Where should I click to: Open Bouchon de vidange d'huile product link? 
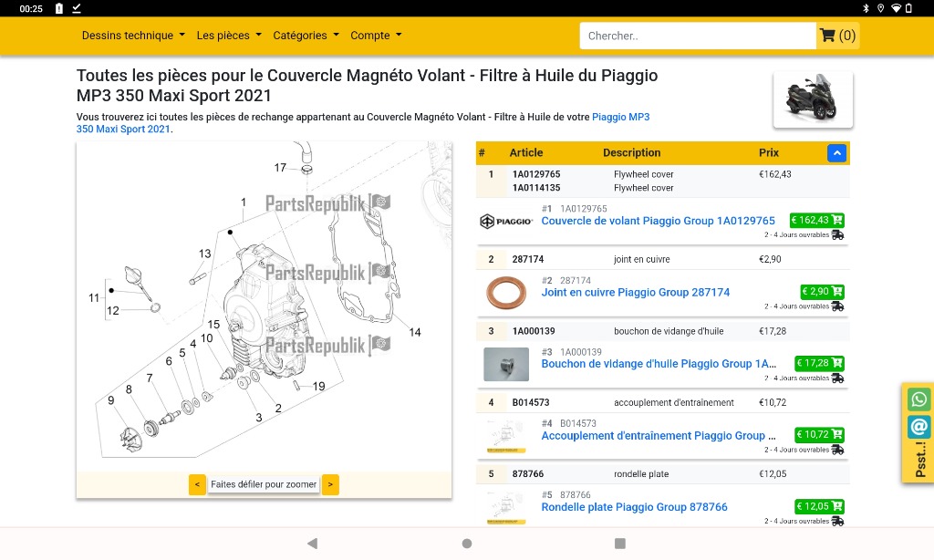tap(659, 364)
